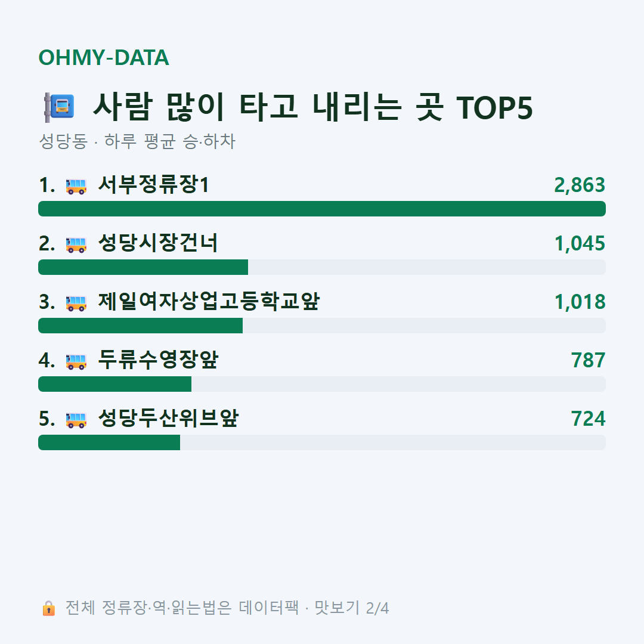Click the full green bar for 서부정류장1
Image resolution: width=644 pixels, height=644 pixels.
point(322,209)
